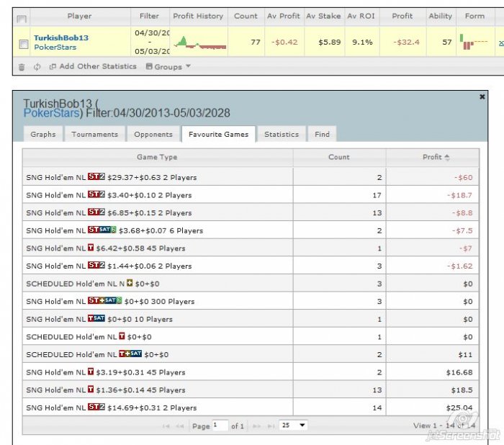Click the trash delete icon

(x=22, y=67)
